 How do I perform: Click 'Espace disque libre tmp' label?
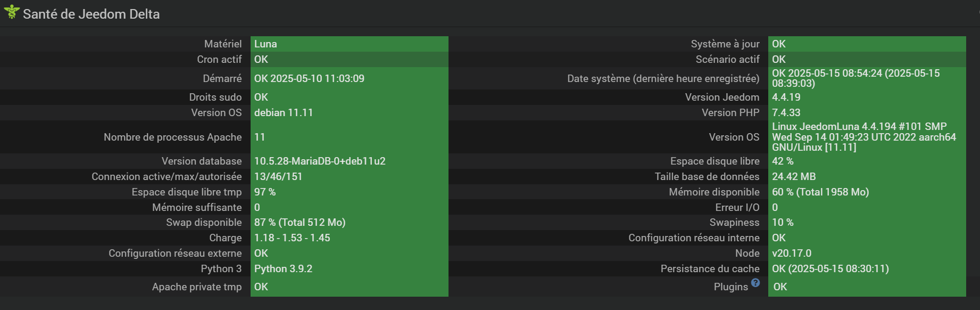(x=187, y=192)
